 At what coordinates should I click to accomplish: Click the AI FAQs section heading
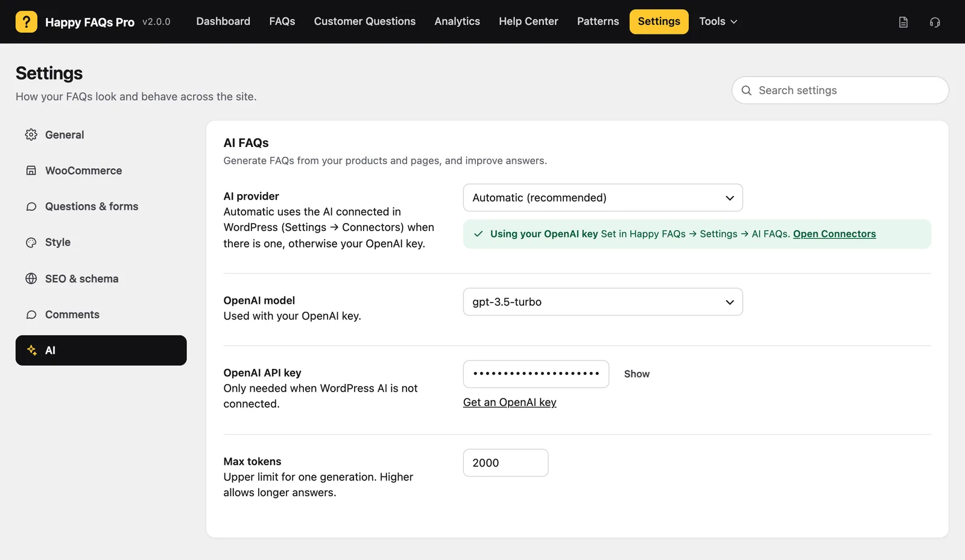(x=246, y=143)
